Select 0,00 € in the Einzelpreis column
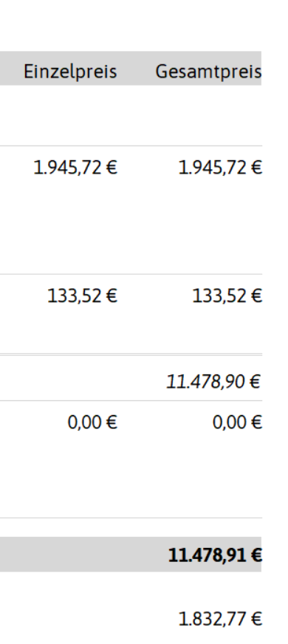 92,422
